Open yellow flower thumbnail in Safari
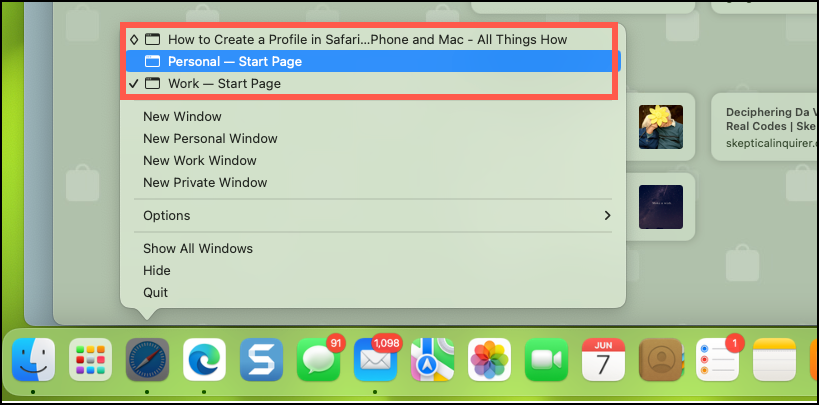 click(661, 127)
